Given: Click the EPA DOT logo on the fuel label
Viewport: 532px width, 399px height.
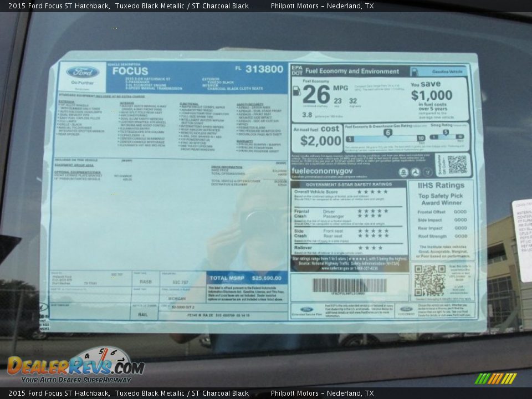Looking at the screenshot, I should [297, 70].
